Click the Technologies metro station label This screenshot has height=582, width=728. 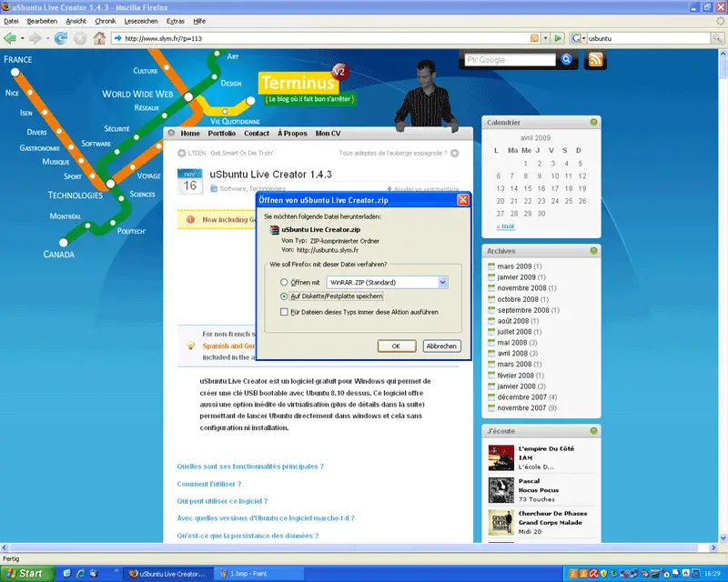click(x=76, y=196)
